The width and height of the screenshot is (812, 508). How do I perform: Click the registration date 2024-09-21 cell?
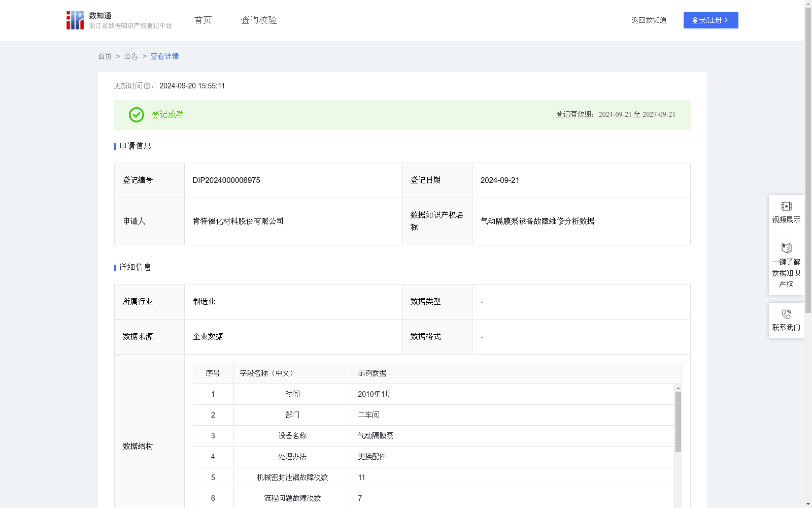click(x=581, y=180)
